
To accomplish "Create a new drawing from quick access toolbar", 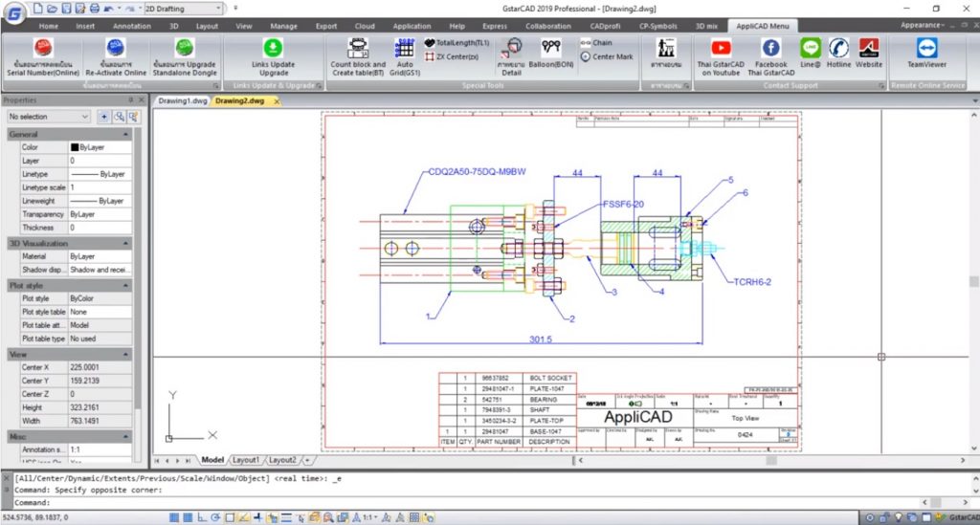I will (x=38, y=9).
